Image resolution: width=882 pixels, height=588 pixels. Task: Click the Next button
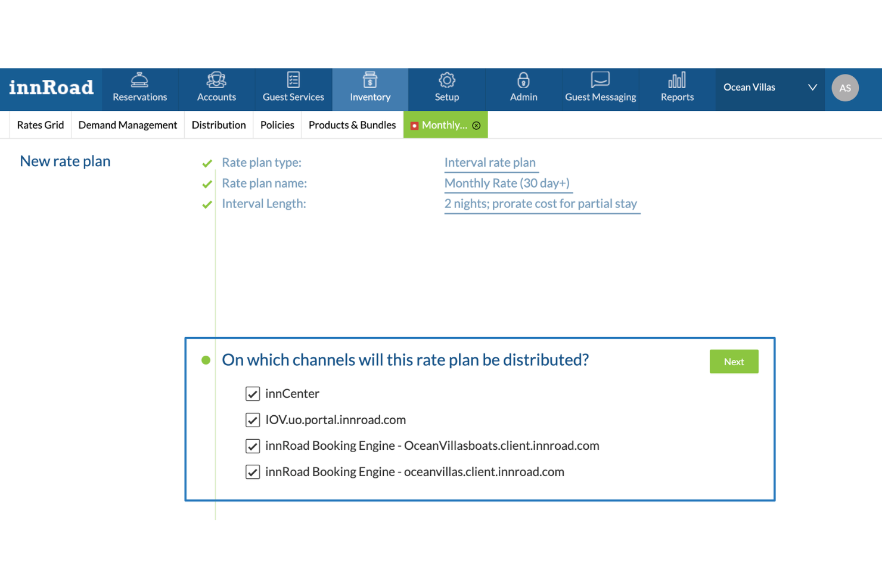pyautogui.click(x=734, y=361)
